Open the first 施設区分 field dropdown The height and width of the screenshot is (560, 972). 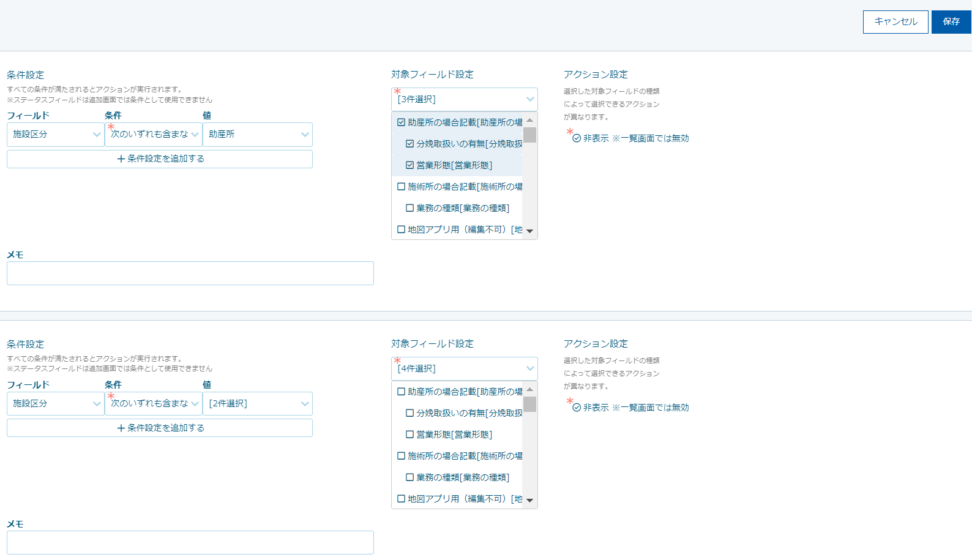[55, 135]
